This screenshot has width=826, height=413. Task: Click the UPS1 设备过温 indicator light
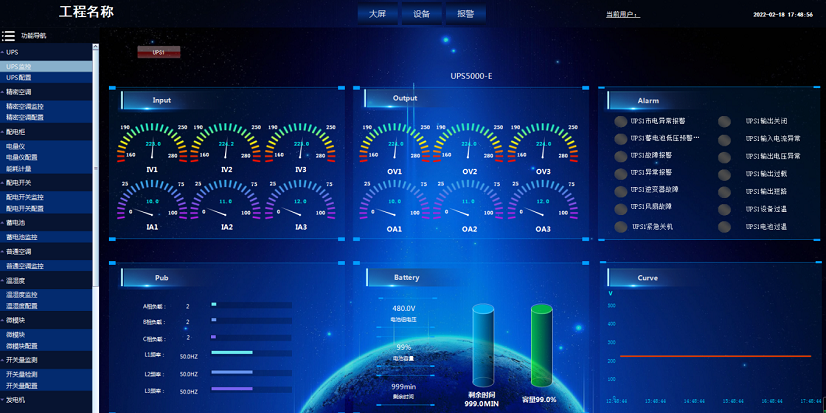click(725, 209)
